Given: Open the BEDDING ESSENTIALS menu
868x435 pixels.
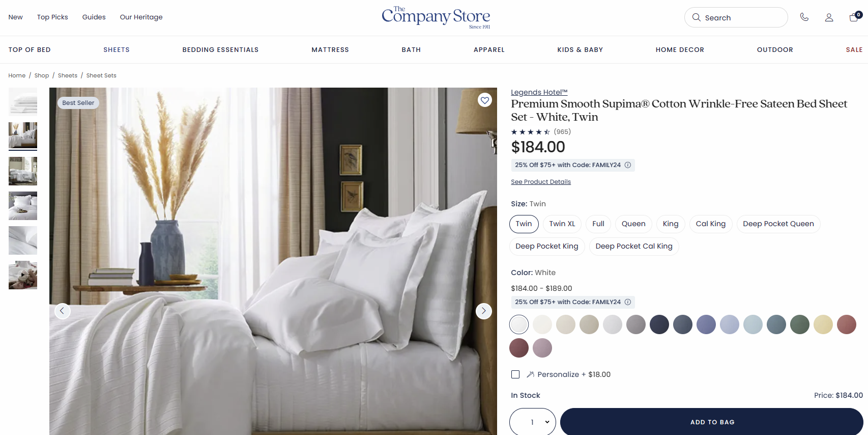Looking at the screenshot, I should (220, 50).
